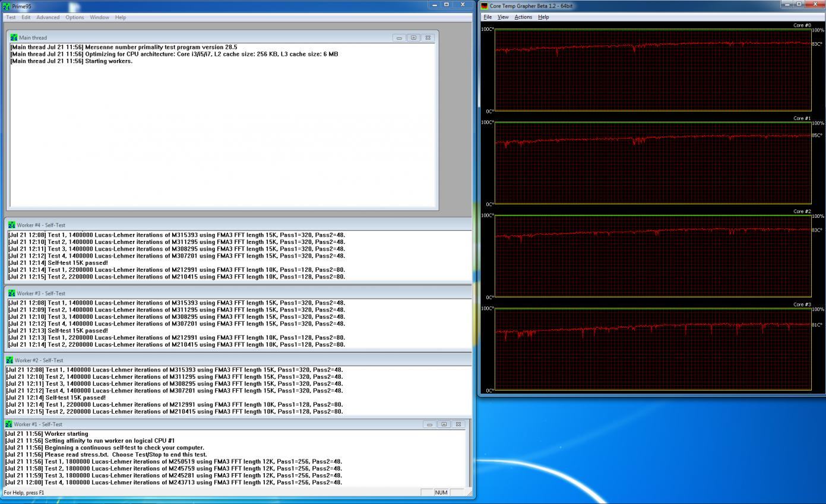
Task: Minimize the Main thread child window
Action: 399,37
